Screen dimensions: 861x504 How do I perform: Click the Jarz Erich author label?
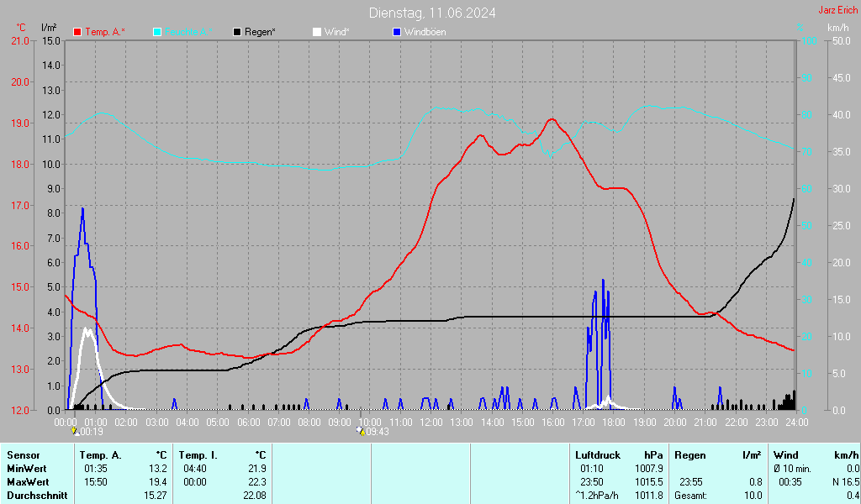point(838,11)
